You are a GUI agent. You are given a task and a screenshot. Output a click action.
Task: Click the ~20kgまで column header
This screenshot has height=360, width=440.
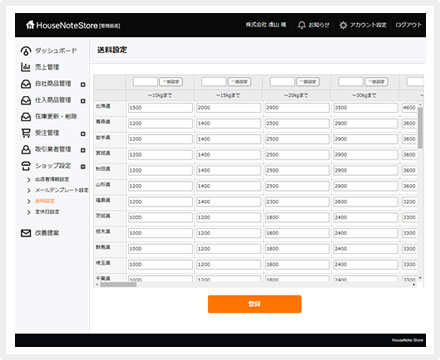tap(296, 95)
